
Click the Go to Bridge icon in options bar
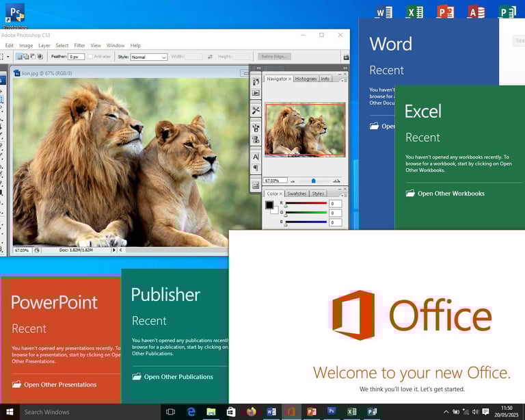[x=346, y=57]
